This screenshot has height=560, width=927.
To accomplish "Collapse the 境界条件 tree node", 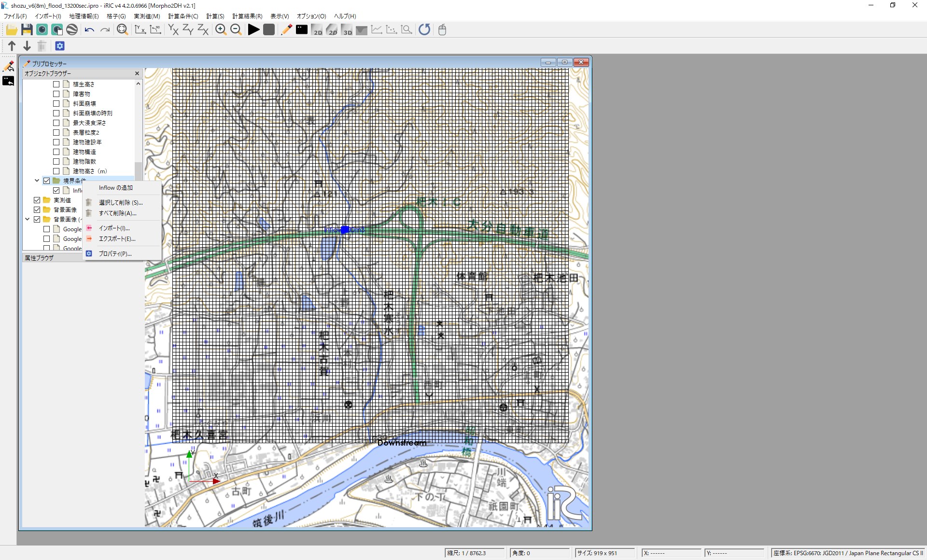I will tap(37, 181).
